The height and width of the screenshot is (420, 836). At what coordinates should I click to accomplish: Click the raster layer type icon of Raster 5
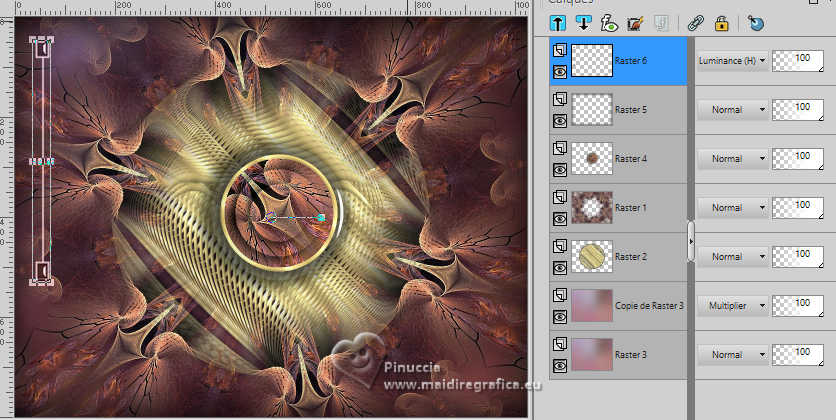559,100
